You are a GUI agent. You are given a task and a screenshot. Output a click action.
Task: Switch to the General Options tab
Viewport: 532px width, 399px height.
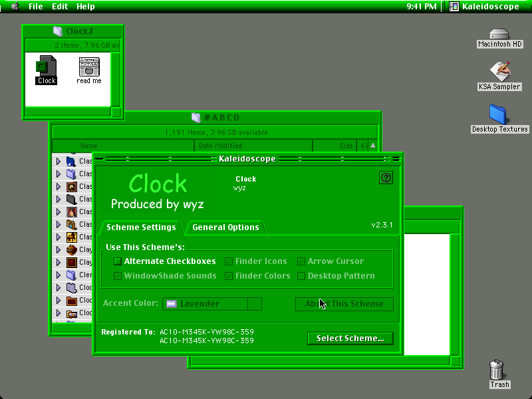(225, 227)
